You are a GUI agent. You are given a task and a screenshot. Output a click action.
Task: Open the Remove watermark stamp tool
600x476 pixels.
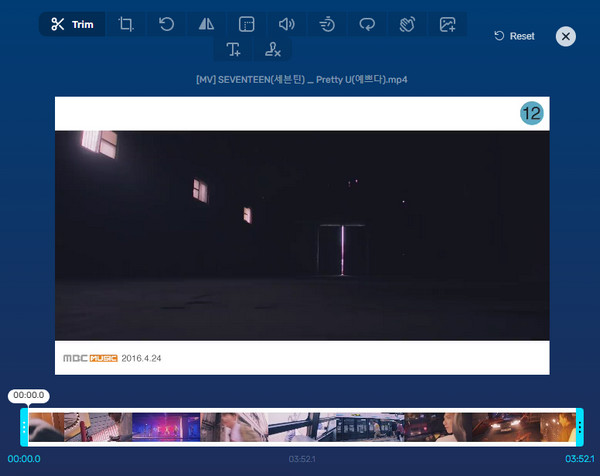tap(272, 49)
